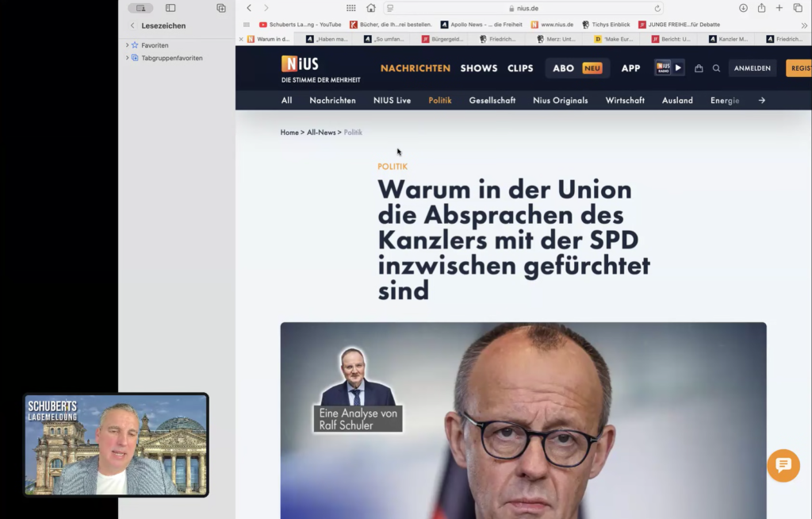Image resolution: width=812 pixels, height=519 pixels.
Task: Switch to the SHOWS menu item
Action: (x=479, y=68)
